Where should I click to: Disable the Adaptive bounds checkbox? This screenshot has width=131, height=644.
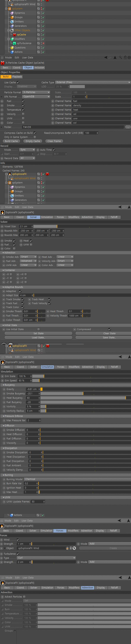20,291
